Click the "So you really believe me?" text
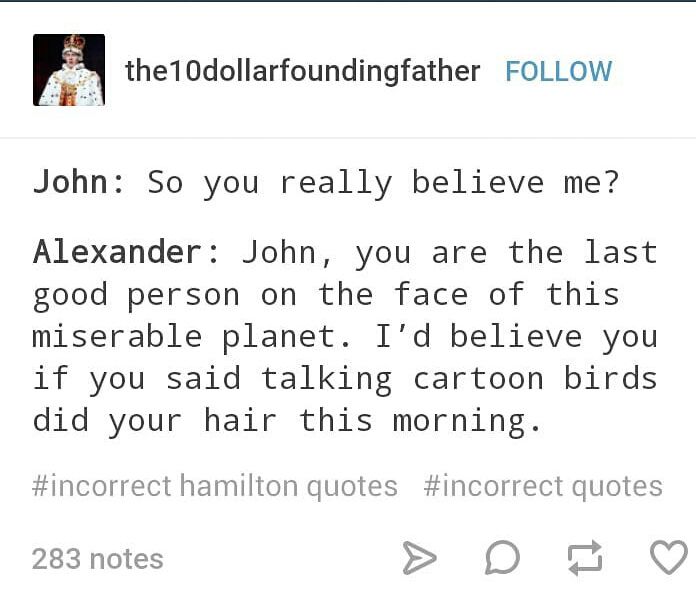The height and width of the screenshot is (592, 696). [383, 184]
